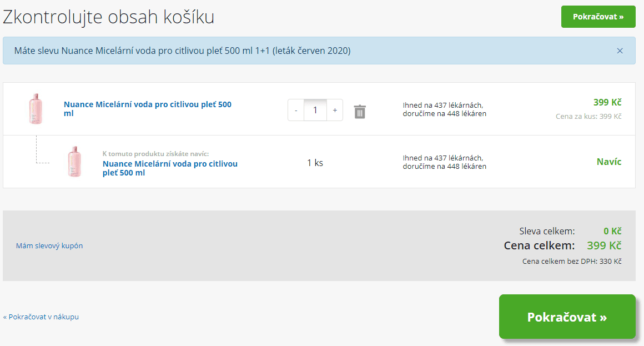This screenshot has width=644, height=346.
Task: Open the bonus Nuance Micelární voda product link
Action: [169, 167]
